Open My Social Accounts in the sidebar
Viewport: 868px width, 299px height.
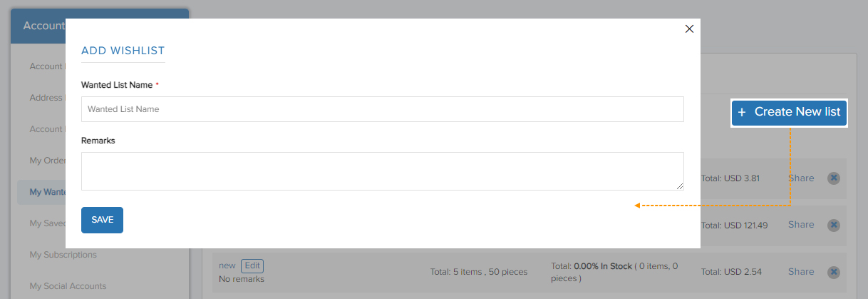pyautogui.click(x=68, y=286)
